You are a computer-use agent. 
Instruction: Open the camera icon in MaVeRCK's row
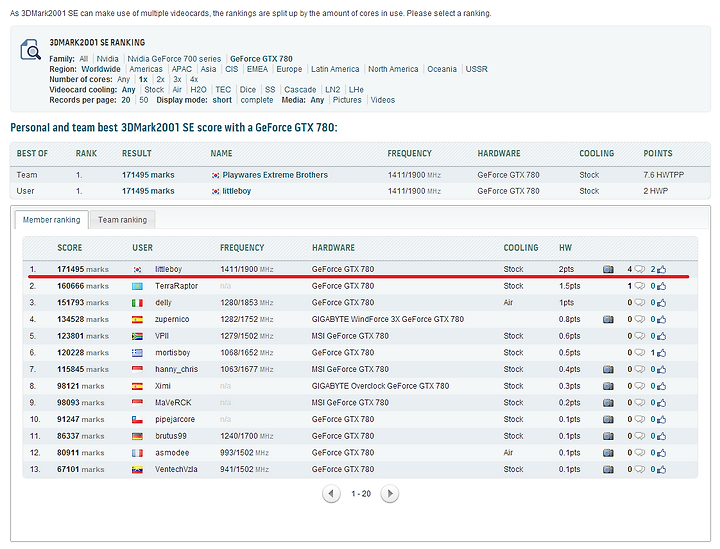(x=608, y=403)
